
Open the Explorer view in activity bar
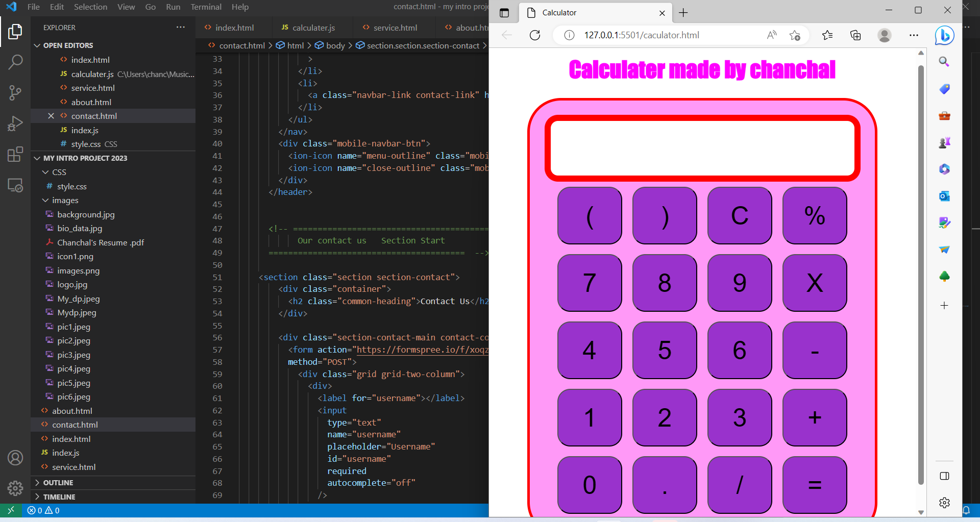click(15, 32)
